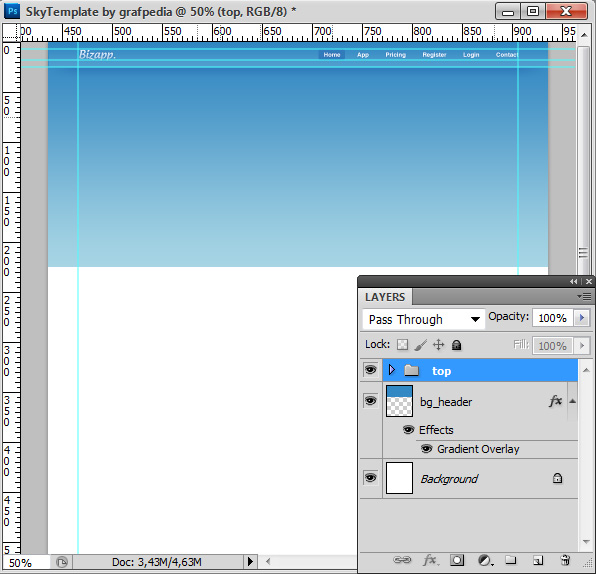596x574 pixels.
Task: Open the Layers panel options menu
Action: pos(584,296)
